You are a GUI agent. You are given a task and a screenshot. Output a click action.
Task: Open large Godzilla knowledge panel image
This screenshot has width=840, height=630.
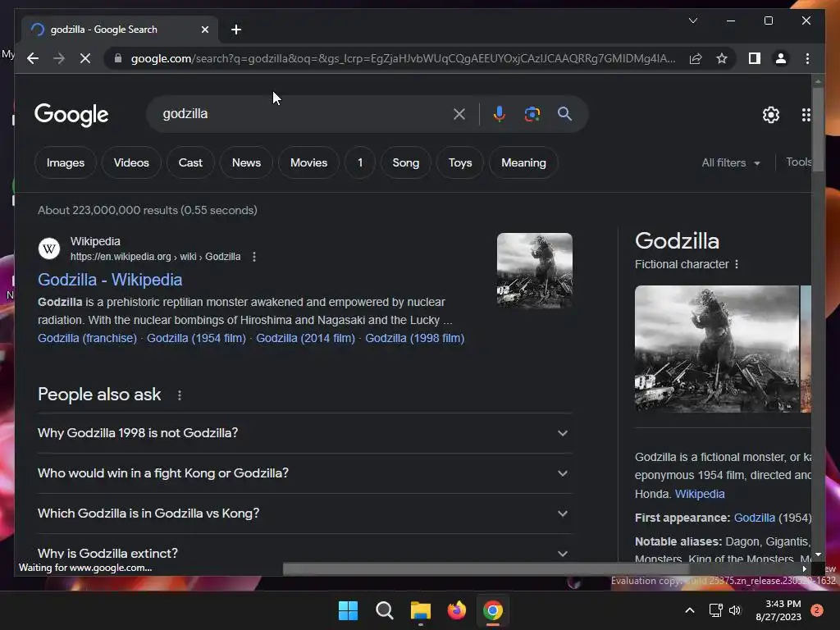pos(717,349)
